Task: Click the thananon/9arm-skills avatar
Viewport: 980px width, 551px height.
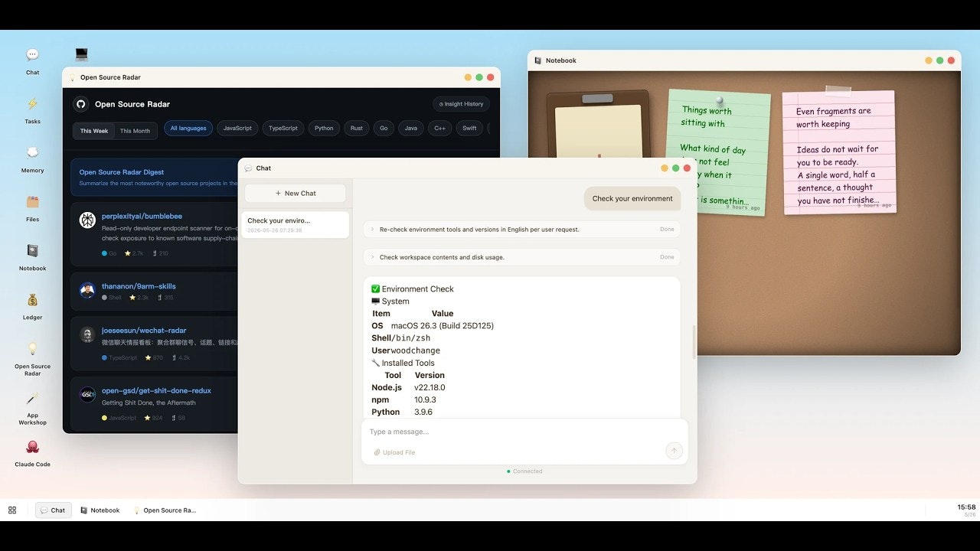Action: [87, 290]
